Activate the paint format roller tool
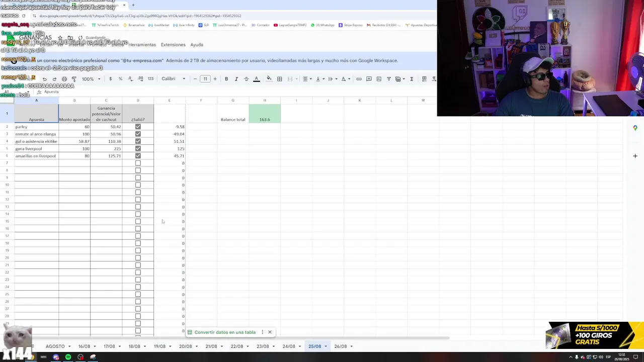Screen dimensions: 644x362 click(x=74, y=79)
